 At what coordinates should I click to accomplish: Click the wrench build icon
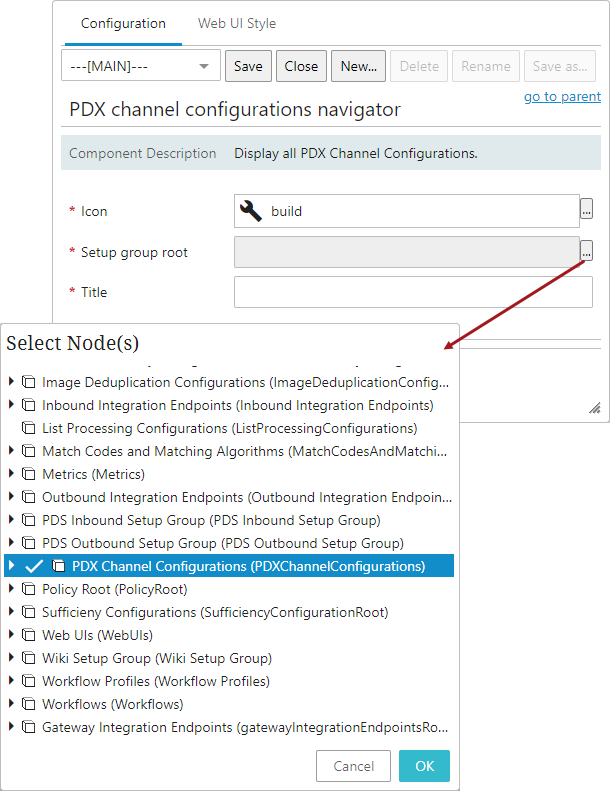pos(251,211)
